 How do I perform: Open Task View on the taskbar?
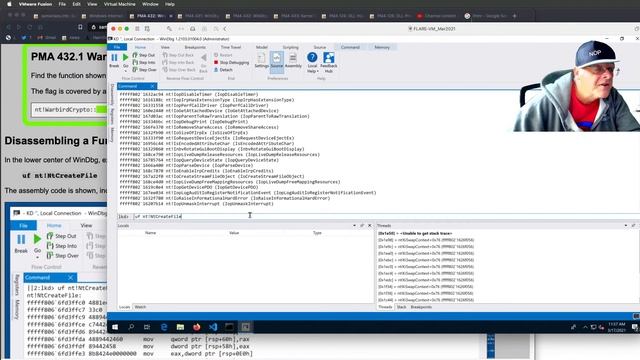(147, 327)
